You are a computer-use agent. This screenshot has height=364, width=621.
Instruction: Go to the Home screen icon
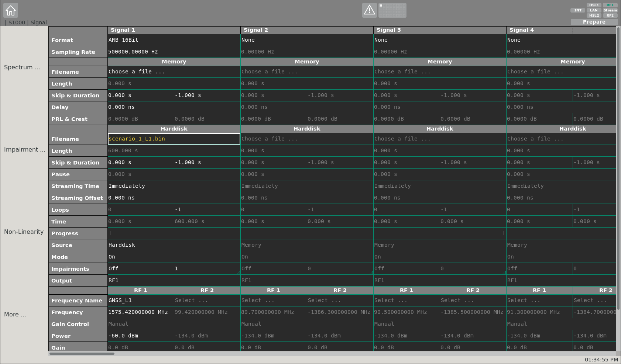(x=11, y=10)
